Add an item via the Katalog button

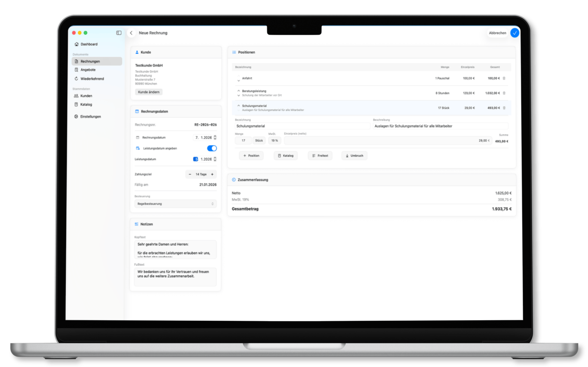point(286,156)
